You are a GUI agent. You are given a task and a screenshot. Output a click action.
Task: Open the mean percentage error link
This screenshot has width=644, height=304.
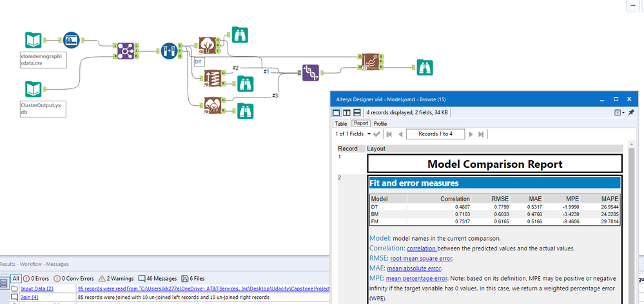click(416, 278)
